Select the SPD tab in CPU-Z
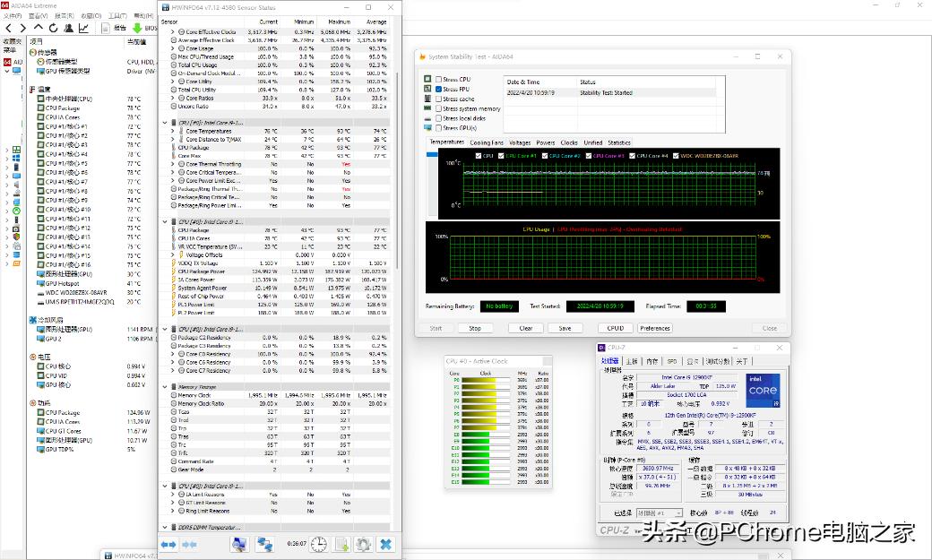 673,361
